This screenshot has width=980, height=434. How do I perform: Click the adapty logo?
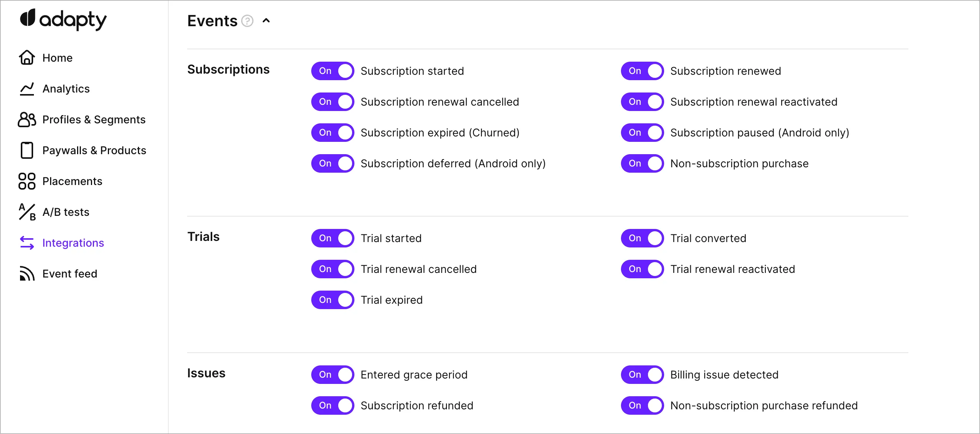click(64, 19)
